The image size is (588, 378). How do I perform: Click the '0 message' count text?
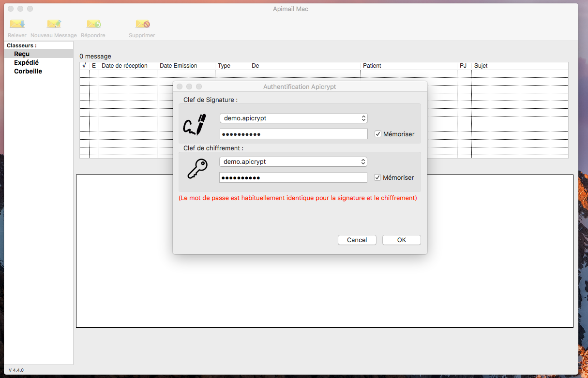coord(95,57)
